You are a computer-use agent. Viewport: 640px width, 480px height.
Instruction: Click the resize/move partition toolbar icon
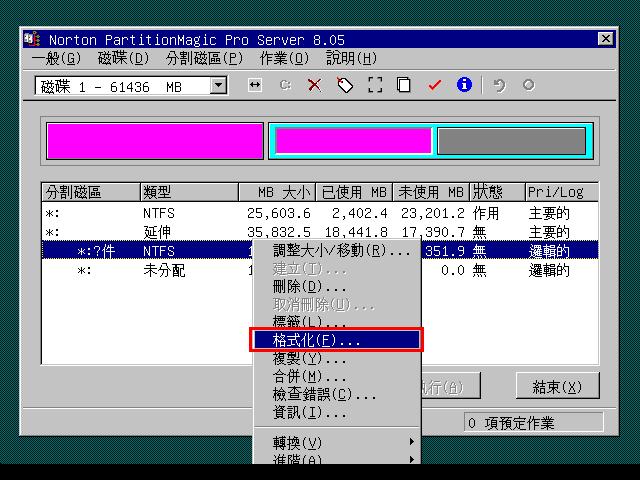click(x=255, y=85)
